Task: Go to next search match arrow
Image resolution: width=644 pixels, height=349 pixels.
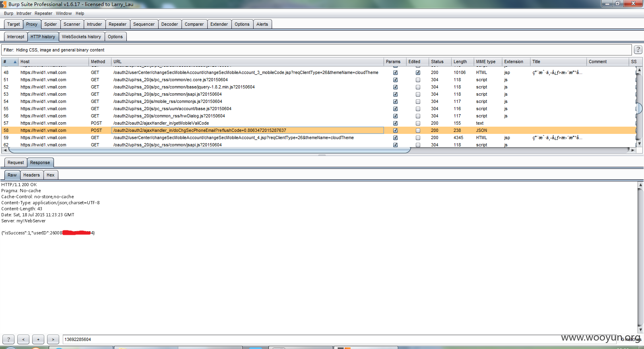Action: point(53,339)
